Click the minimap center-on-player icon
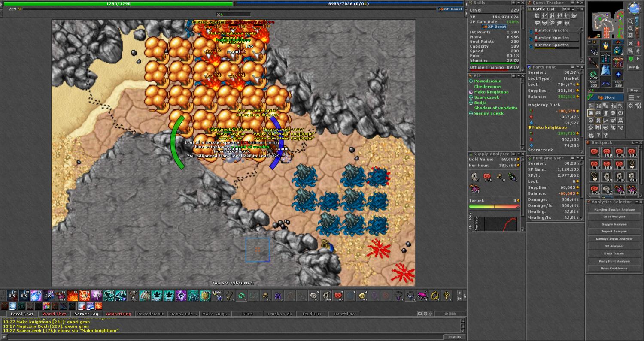Image resolution: width=644 pixels, height=341 pixels. pyautogui.click(x=631, y=36)
